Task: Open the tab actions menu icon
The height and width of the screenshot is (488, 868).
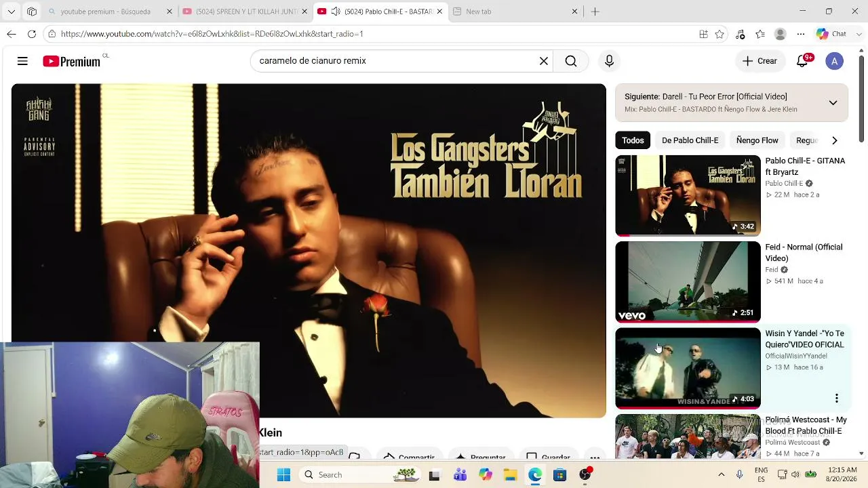Action: (32, 12)
